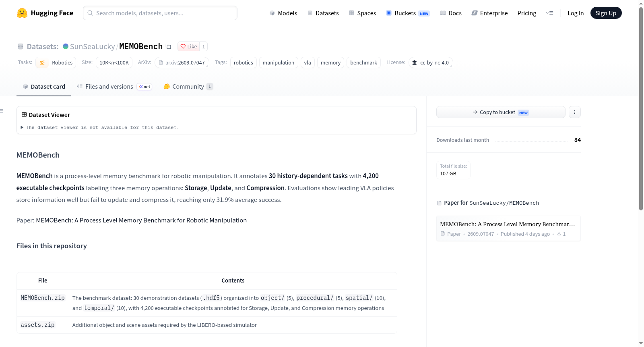
Task: Open the Docs page
Action: (x=451, y=13)
